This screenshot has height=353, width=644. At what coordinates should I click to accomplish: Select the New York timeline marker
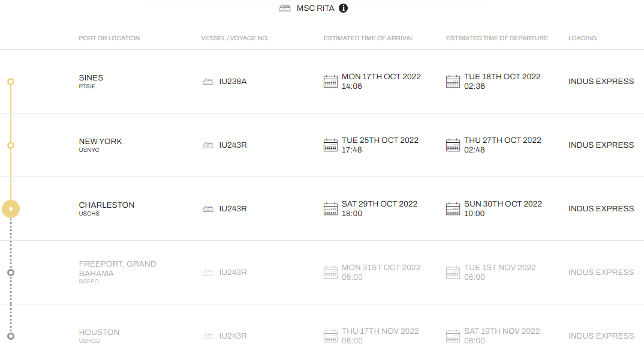coord(11,145)
